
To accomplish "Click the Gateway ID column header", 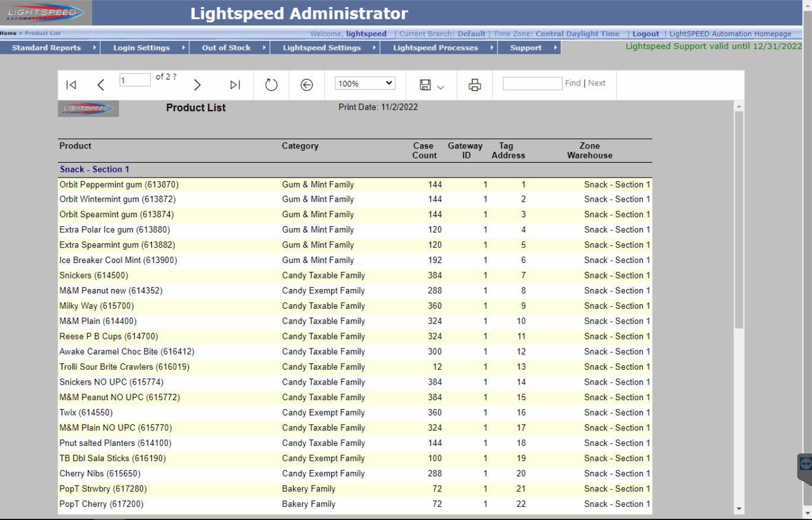I will point(465,150).
